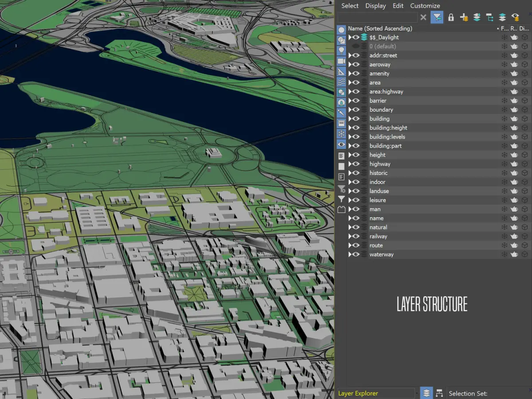Open the Layer Explorer dropdown at bottom

[x=417, y=393]
